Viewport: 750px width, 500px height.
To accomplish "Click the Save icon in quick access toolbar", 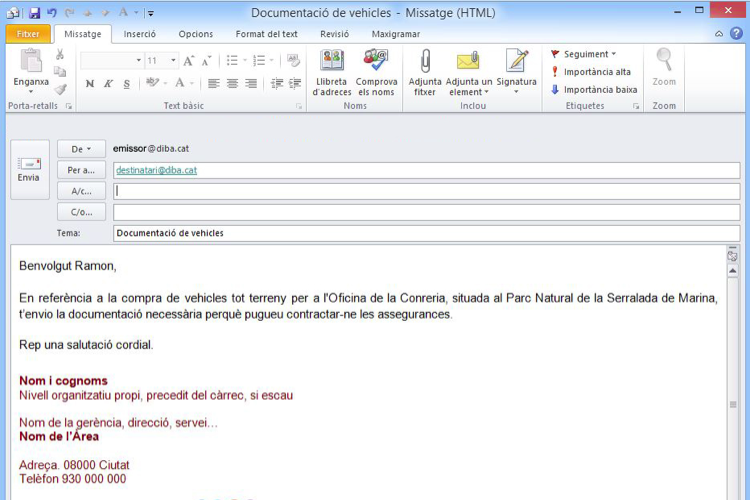I will [x=34, y=13].
